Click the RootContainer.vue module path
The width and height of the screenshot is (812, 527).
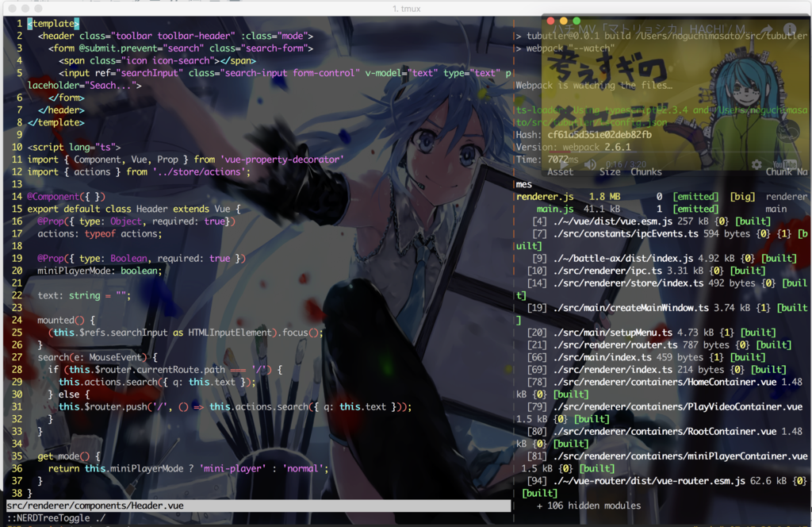point(665,432)
